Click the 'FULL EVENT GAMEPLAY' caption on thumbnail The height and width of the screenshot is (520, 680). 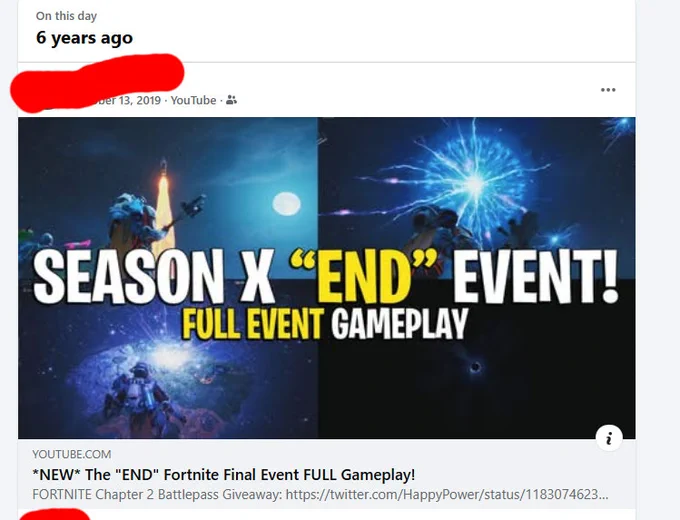point(324,324)
